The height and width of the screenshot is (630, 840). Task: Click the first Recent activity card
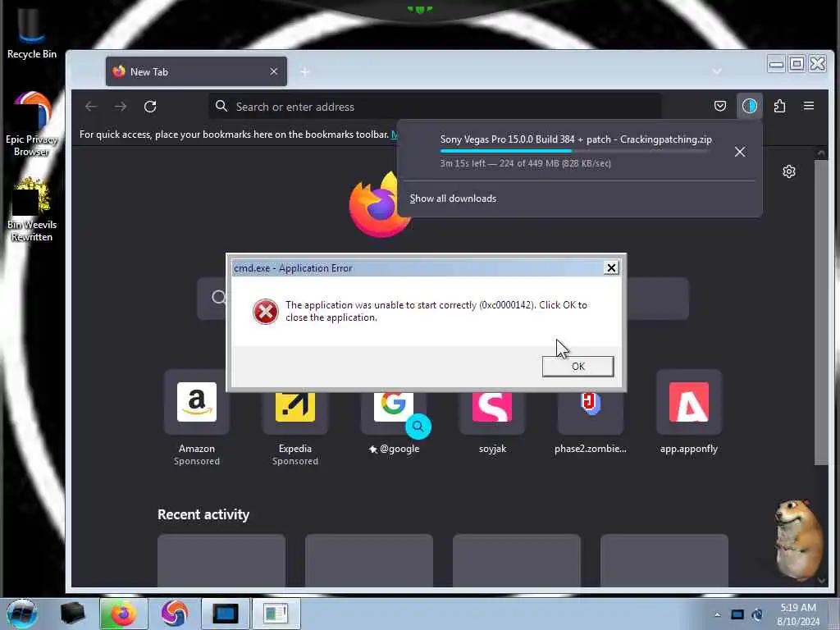tap(221, 559)
